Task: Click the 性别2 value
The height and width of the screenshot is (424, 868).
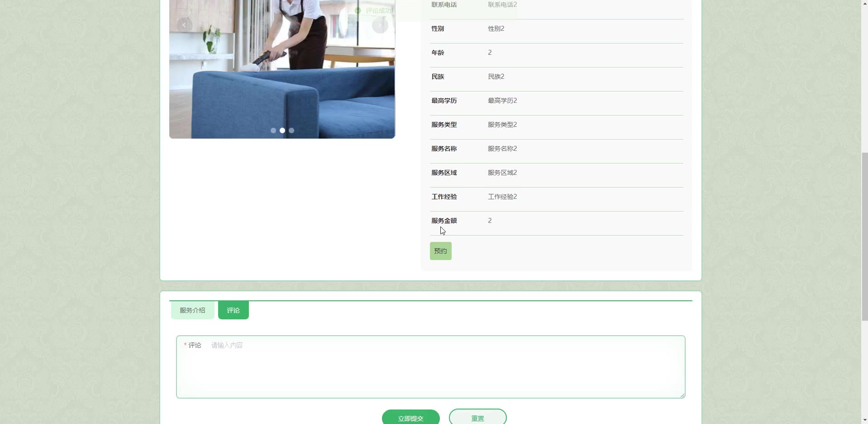Action: click(x=496, y=29)
